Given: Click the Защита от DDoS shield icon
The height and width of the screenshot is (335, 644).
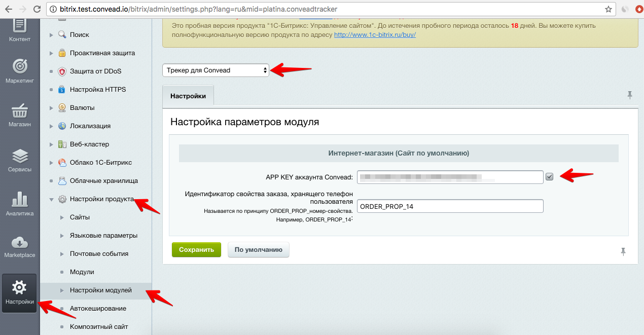Looking at the screenshot, I should [62, 71].
